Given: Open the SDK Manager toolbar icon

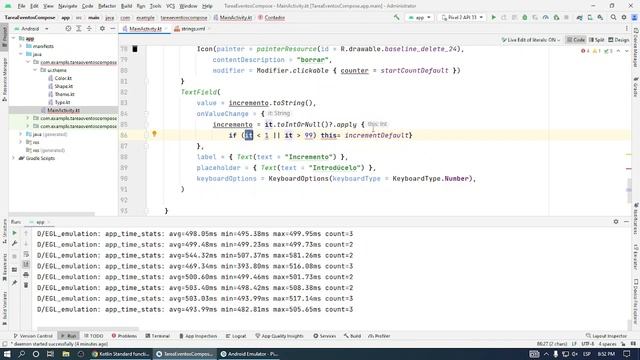Looking at the screenshot, I should 600,18.
